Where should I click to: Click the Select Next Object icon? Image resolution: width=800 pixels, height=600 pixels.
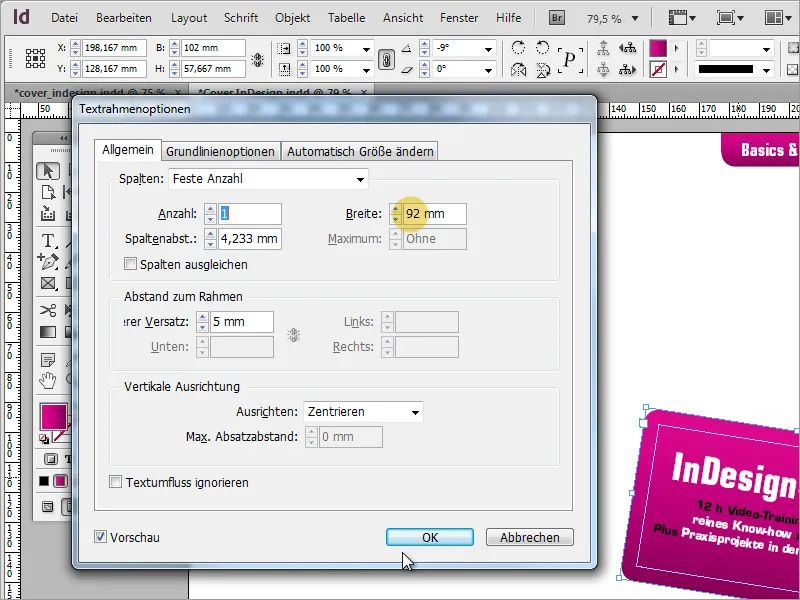tap(628, 69)
